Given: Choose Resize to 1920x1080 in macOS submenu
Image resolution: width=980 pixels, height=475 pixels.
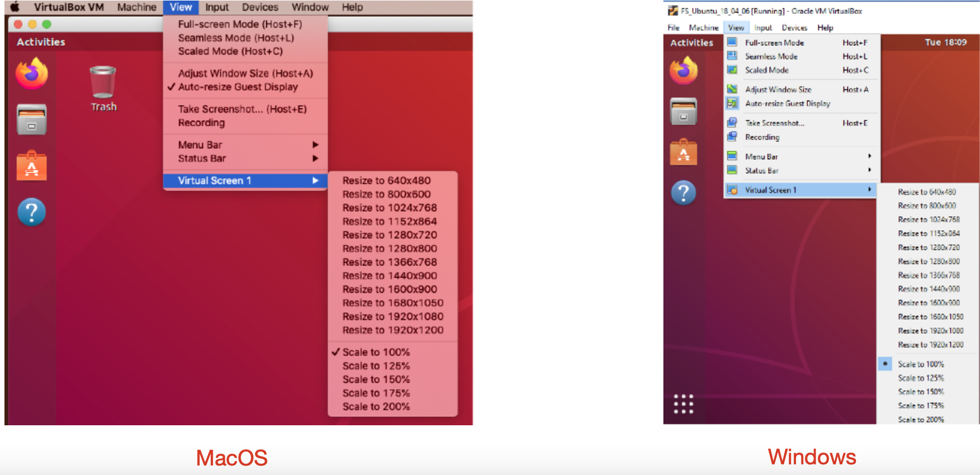Looking at the screenshot, I should (393, 316).
